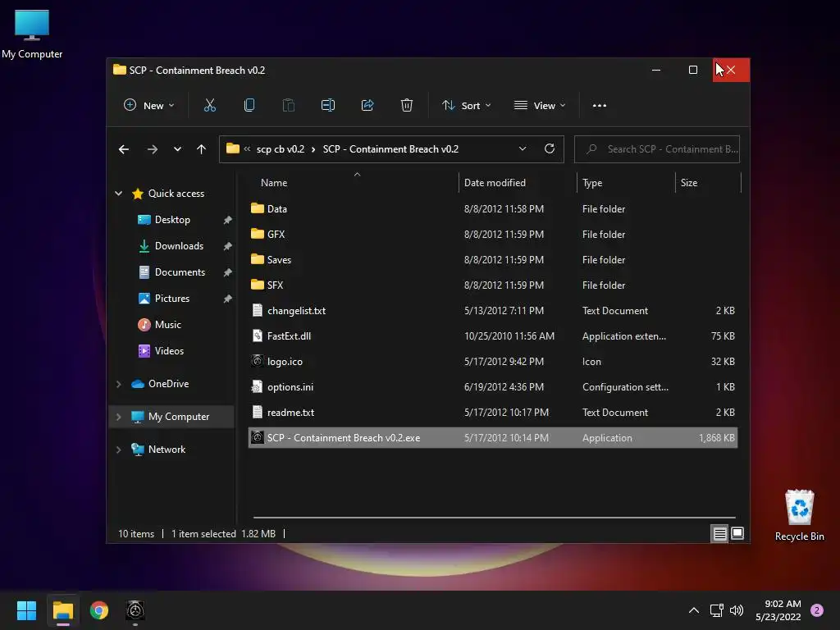
Task: Select the options.ini file
Action: [493, 387]
